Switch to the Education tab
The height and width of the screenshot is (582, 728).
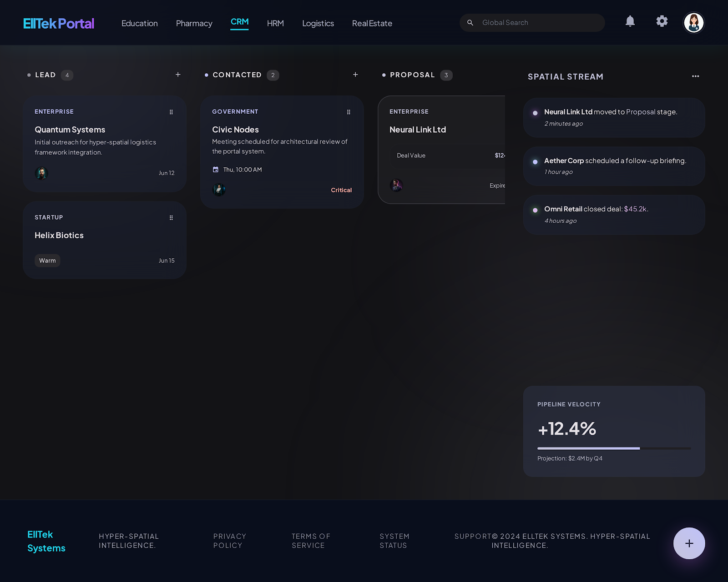(139, 23)
